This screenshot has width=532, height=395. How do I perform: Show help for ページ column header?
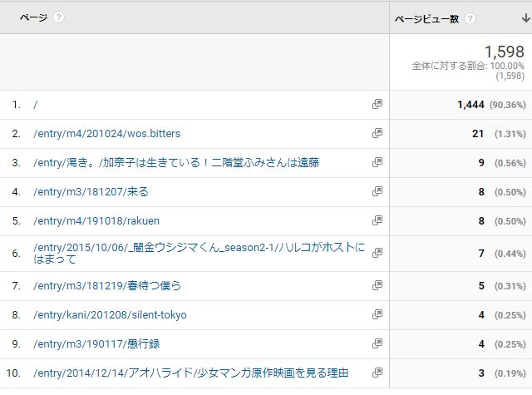coord(58,17)
